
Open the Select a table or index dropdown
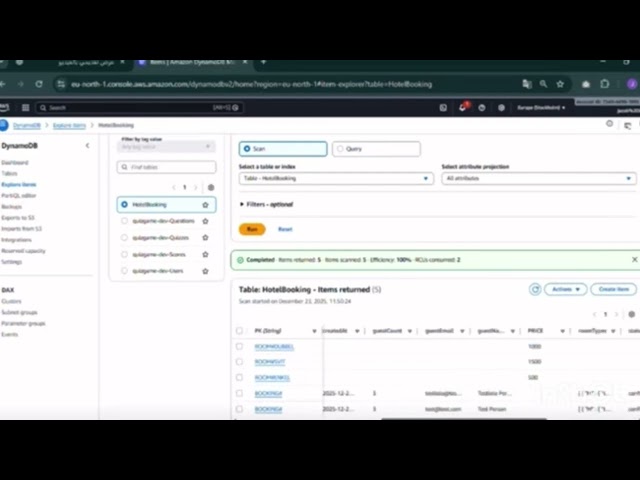pos(335,178)
